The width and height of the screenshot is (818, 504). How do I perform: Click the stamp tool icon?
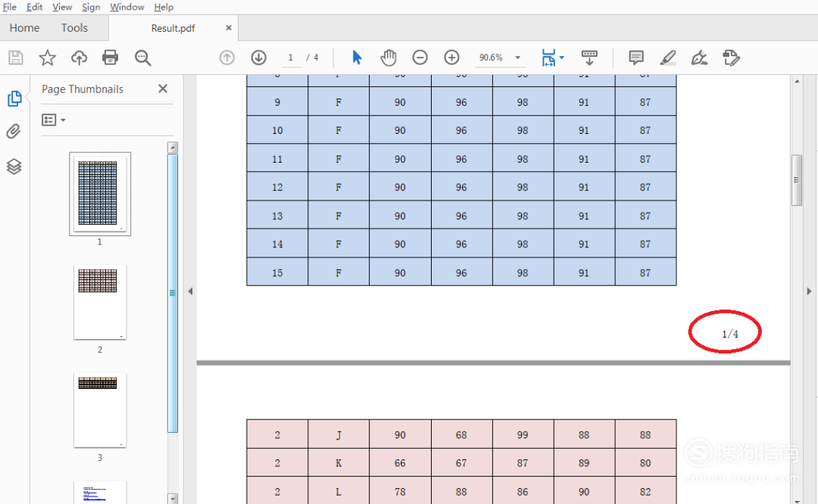point(731,58)
